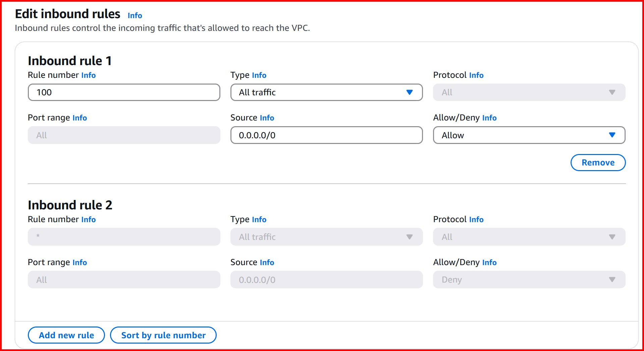Open Info link for rule 2 Rule number
644x351 pixels.
[89, 219]
